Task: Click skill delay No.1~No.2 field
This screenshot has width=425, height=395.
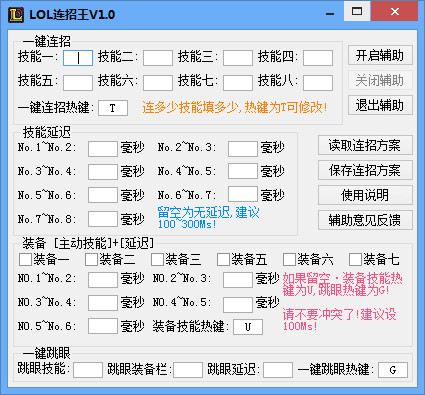Action: [x=103, y=149]
